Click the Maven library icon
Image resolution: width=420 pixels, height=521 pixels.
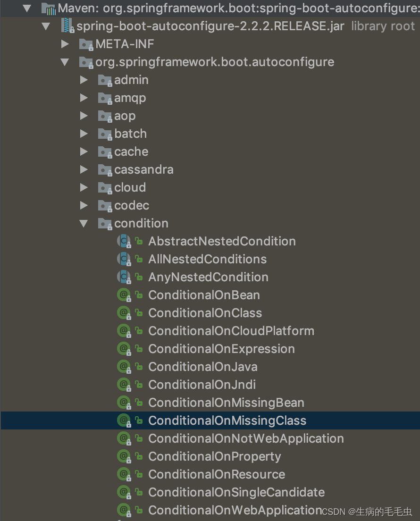pos(48,9)
